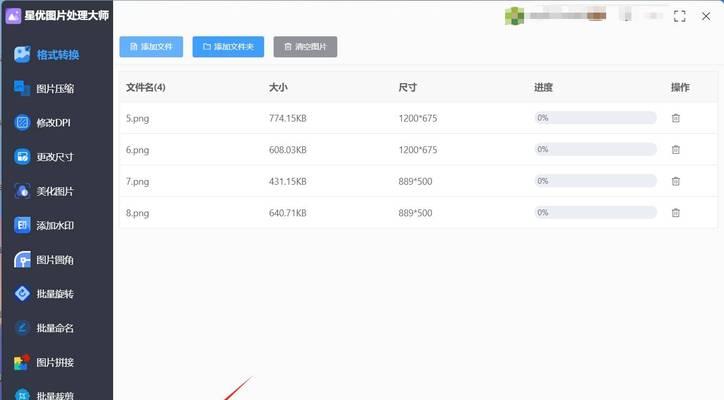Select file name 7.png in the list
The image size is (724, 400).
[x=138, y=182]
